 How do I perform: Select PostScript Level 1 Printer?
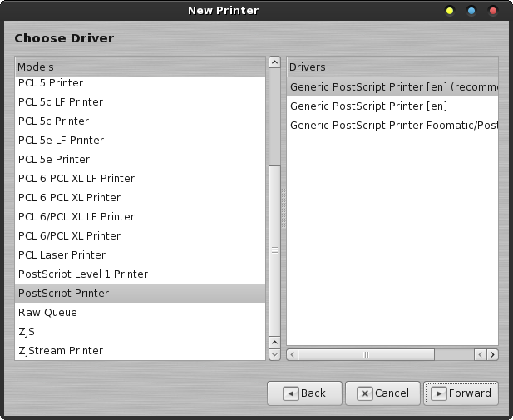pyautogui.click(x=140, y=274)
